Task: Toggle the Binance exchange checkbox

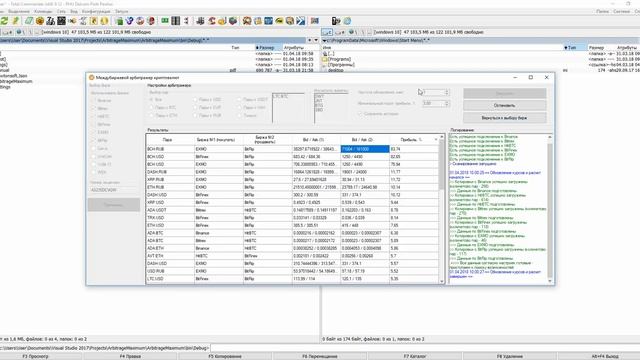Action: click(93, 100)
